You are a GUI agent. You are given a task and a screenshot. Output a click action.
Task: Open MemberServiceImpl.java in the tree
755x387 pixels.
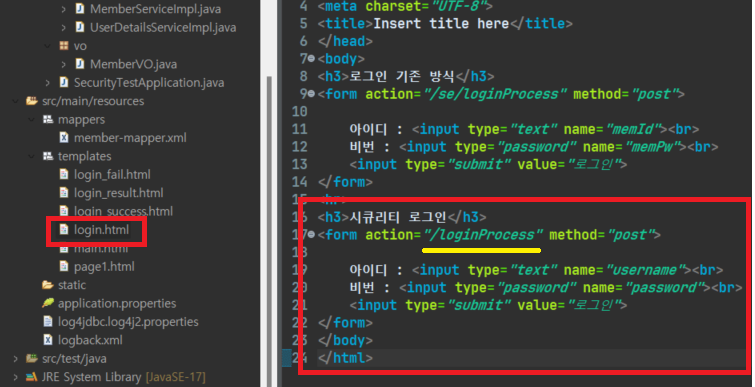coord(155,9)
